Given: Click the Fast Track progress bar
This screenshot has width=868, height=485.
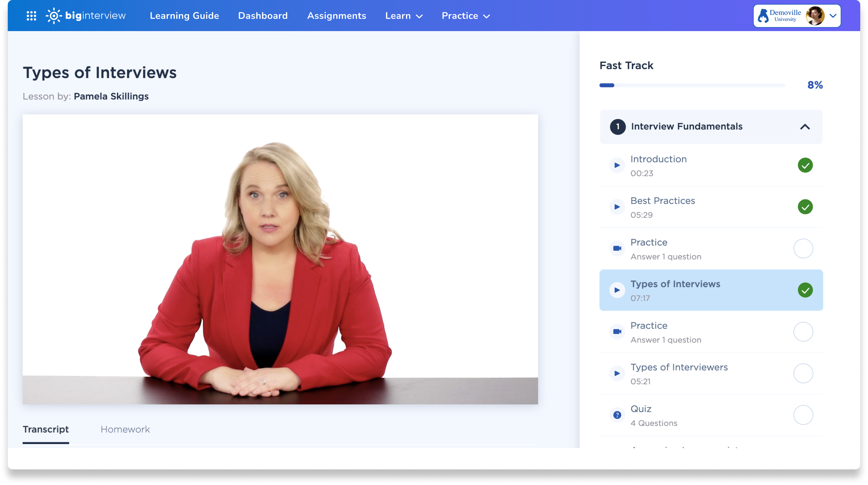Looking at the screenshot, I should 692,85.
